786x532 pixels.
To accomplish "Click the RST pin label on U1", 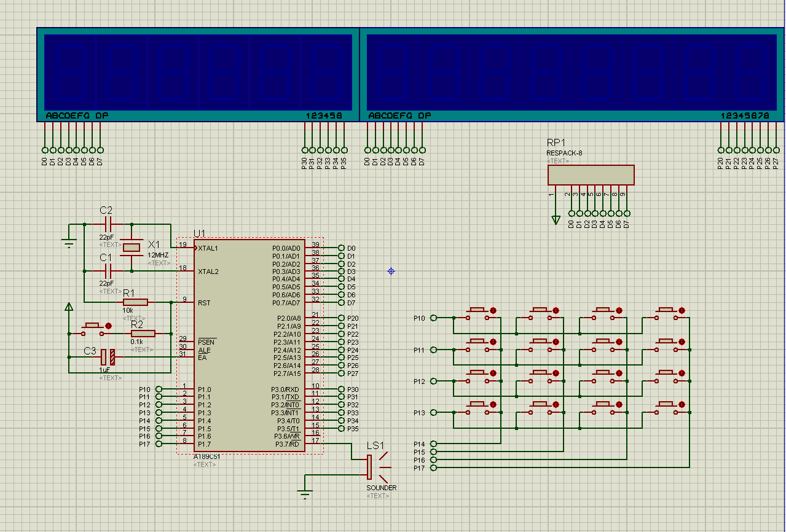I will tap(203, 302).
